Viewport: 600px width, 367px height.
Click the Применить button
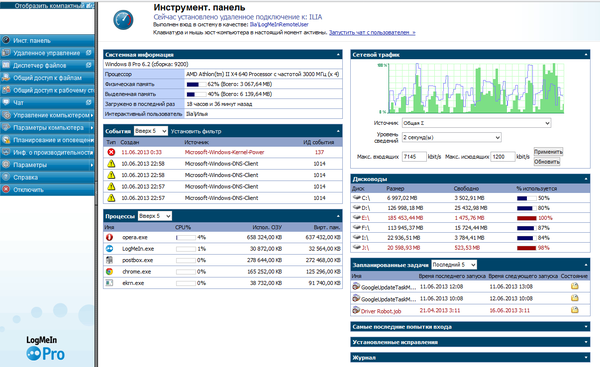click(x=548, y=152)
